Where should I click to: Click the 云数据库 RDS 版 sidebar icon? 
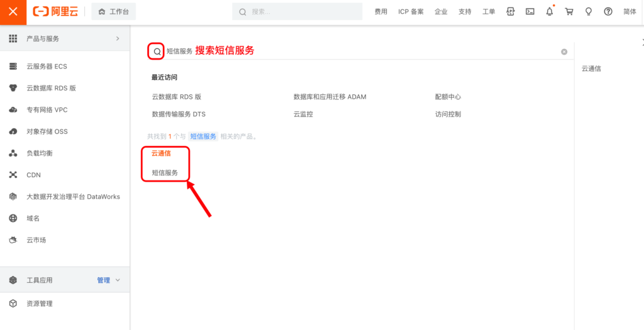click(x=13, y=88)
